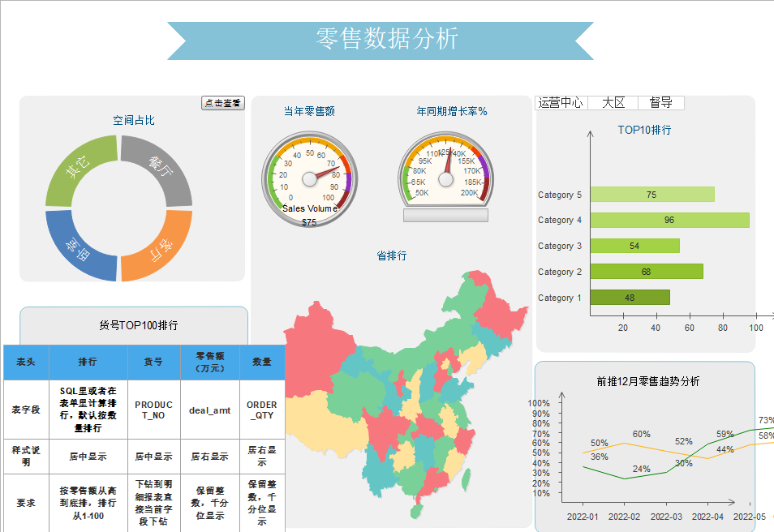Click the SQL里或者在表单里计算排行 cell
This screenshot has width=774, height=532.
pyautogui.click(x=88, y=410)
